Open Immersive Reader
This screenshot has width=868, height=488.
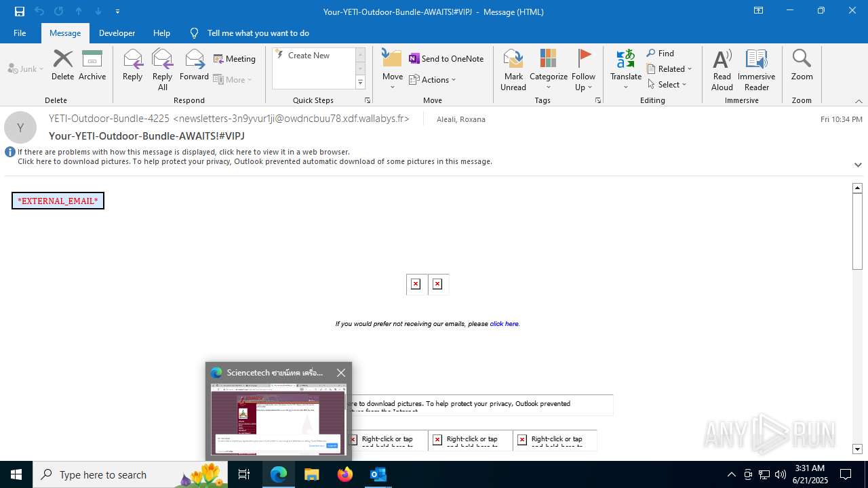coord(757,70)
